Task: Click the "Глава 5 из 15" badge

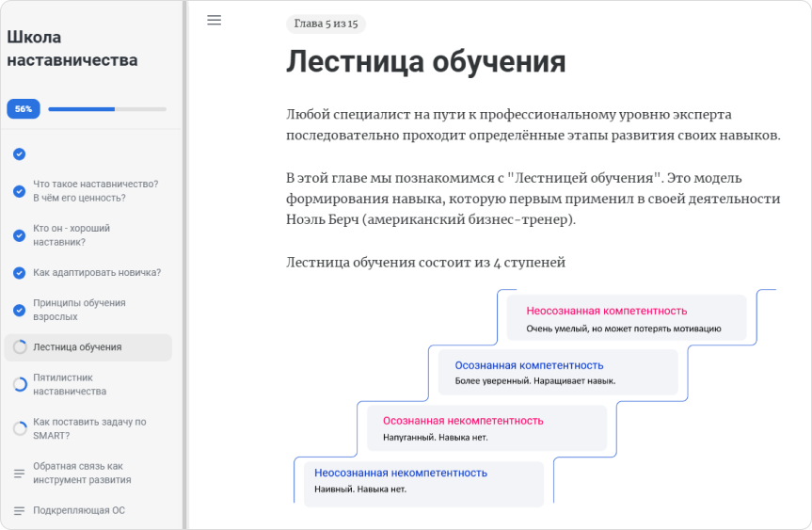Action: [326, 24]
